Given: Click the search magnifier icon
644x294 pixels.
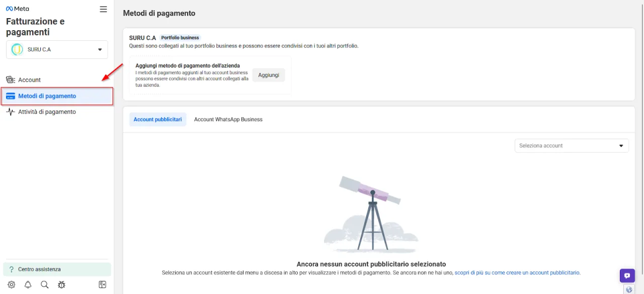Looking at the screenshot, I should [x=44, y=284].
